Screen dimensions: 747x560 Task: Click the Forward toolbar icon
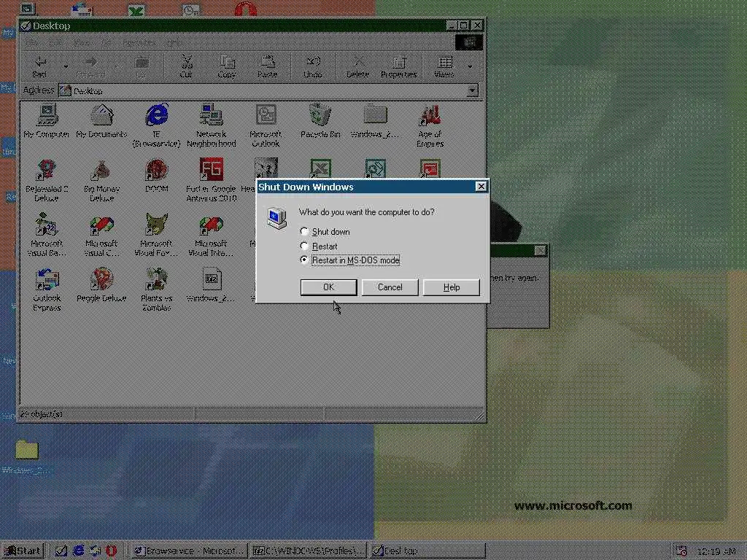tap(90, 66)
